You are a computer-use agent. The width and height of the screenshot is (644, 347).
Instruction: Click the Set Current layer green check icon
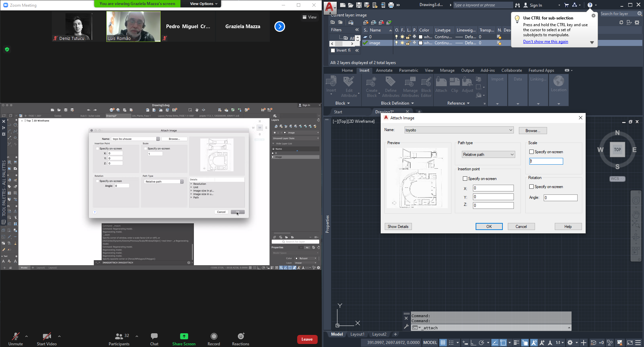[x=389, y=22]
